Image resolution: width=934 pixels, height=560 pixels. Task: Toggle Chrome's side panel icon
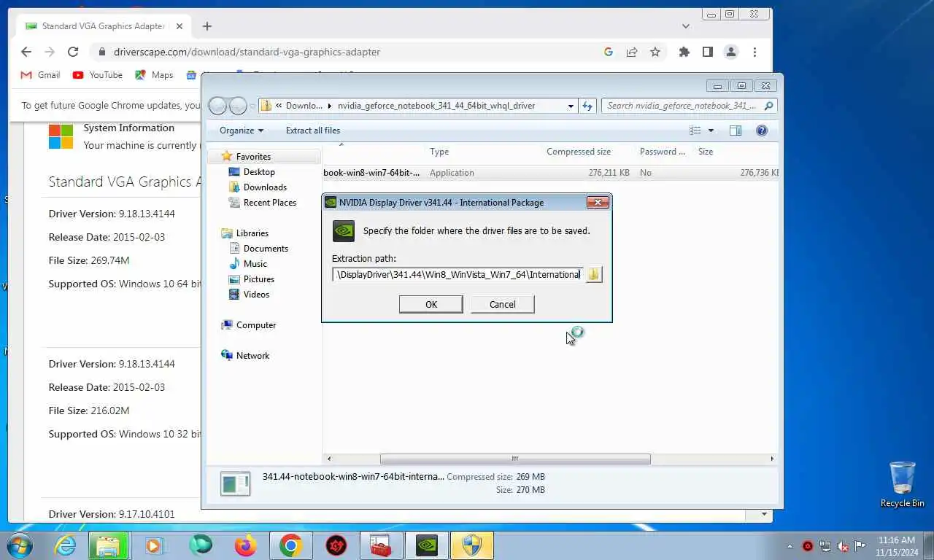point(707,52)
